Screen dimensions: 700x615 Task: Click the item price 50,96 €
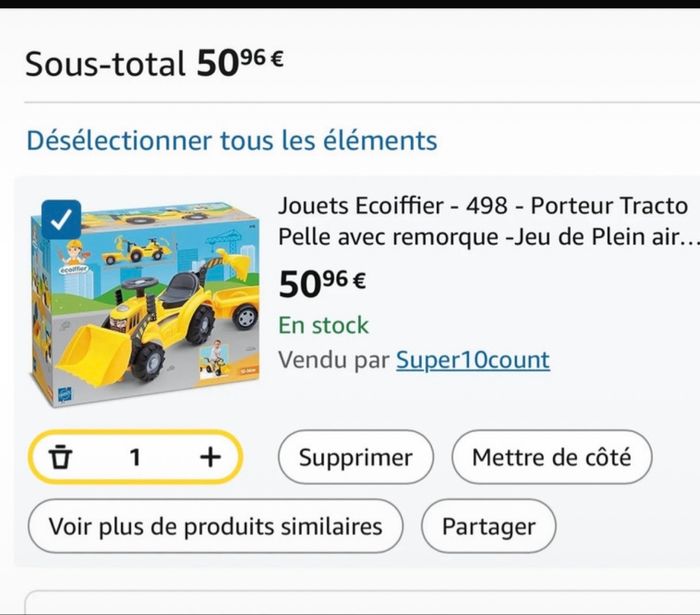322,284
